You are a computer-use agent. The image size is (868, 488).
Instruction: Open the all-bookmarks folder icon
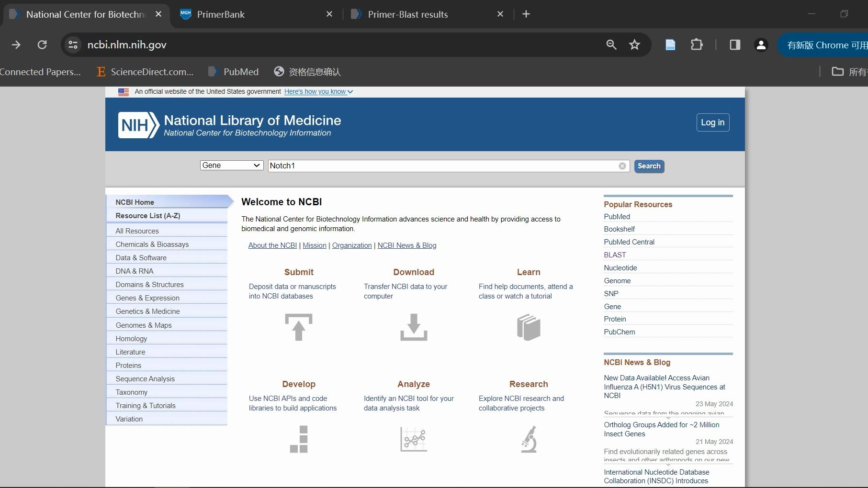click(838, 72)
